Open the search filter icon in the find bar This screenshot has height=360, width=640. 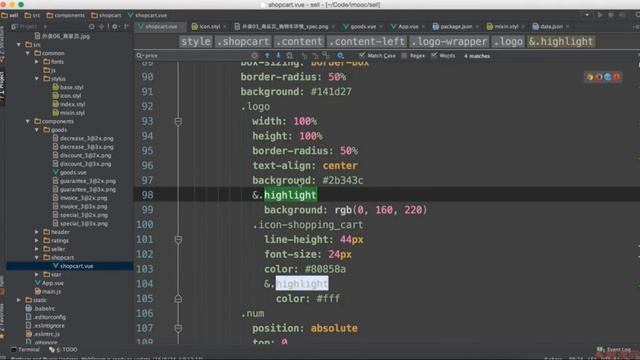pyautogui.click(x=340, y=56)
